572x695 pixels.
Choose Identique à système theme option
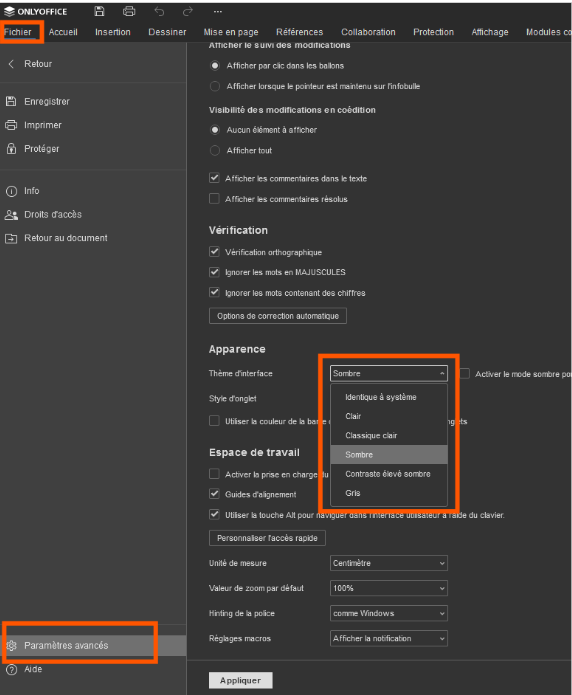click(x=389, y=397)
